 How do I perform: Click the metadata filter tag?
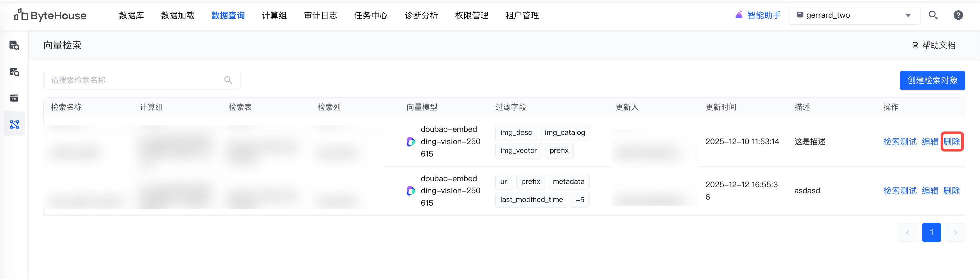click(x=568, y=182)
